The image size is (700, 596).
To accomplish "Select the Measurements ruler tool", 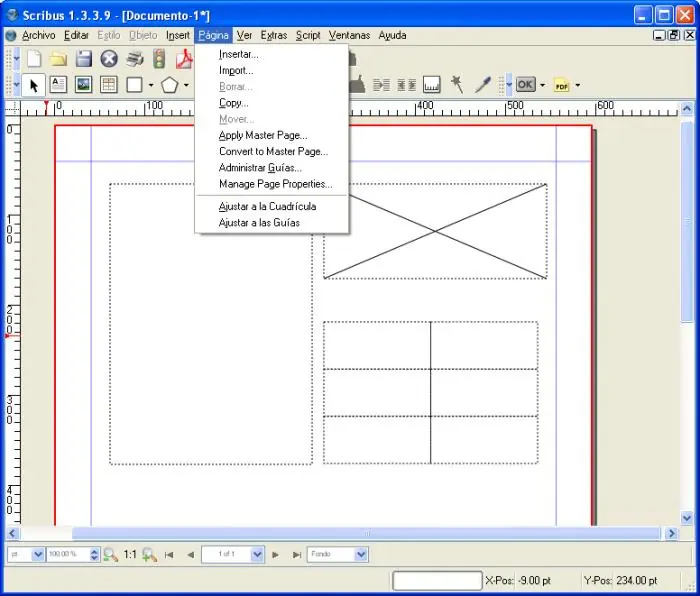I will (432, 85).
